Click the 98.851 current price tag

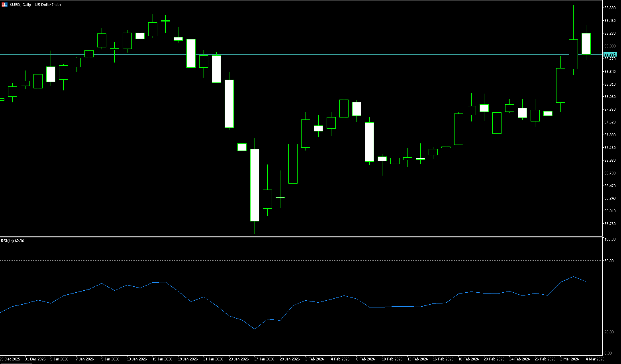point(610,54)
